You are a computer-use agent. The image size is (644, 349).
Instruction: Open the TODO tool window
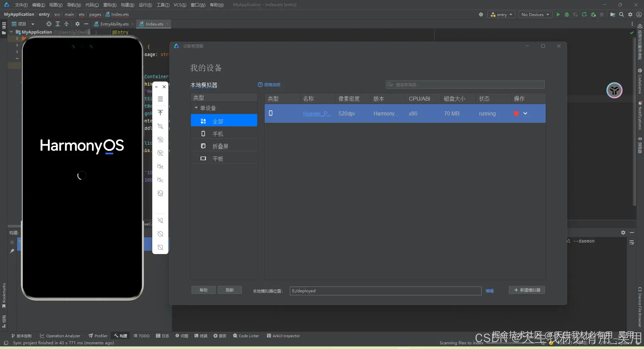pyautogui.click(x=142, y=336)
